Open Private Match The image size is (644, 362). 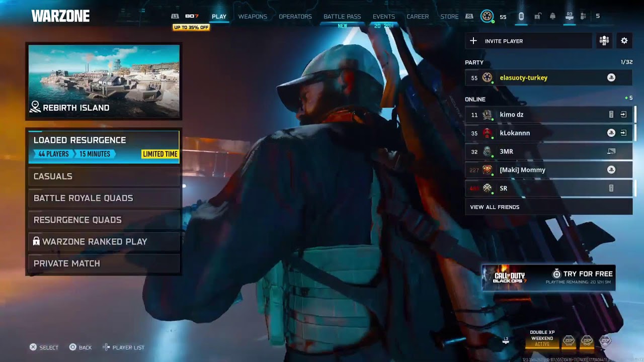[x=104, y=263]
